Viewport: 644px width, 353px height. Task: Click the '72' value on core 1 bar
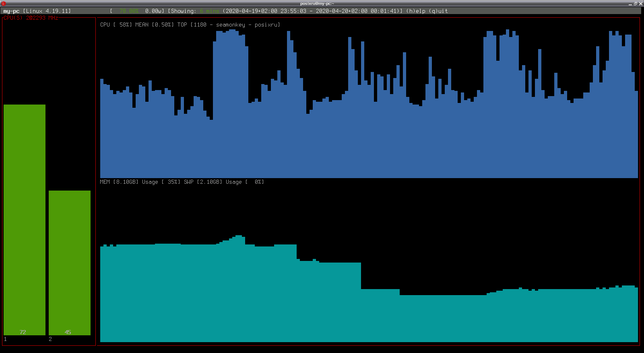coord(23,332)
